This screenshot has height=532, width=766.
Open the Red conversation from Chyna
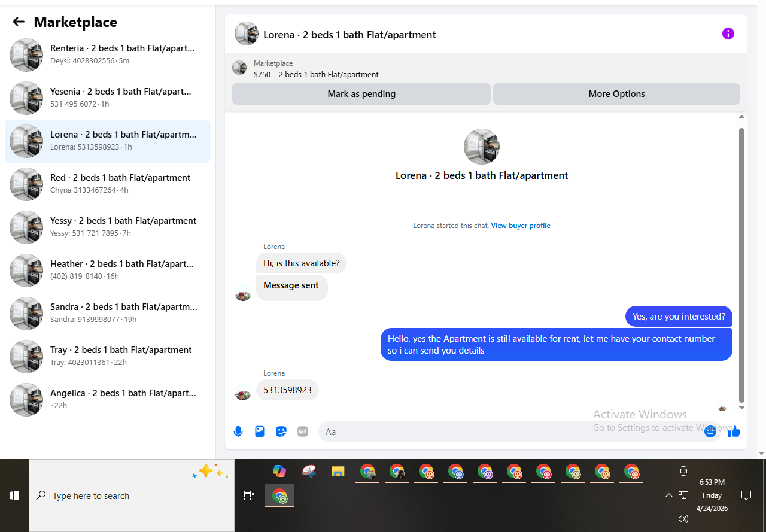[108, 184]
